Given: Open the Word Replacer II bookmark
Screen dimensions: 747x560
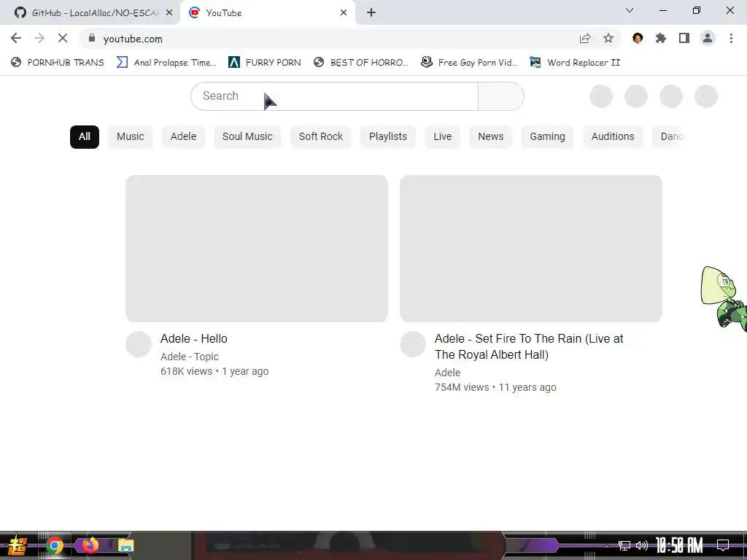Looking at the screenshot, I should [575, 63].
